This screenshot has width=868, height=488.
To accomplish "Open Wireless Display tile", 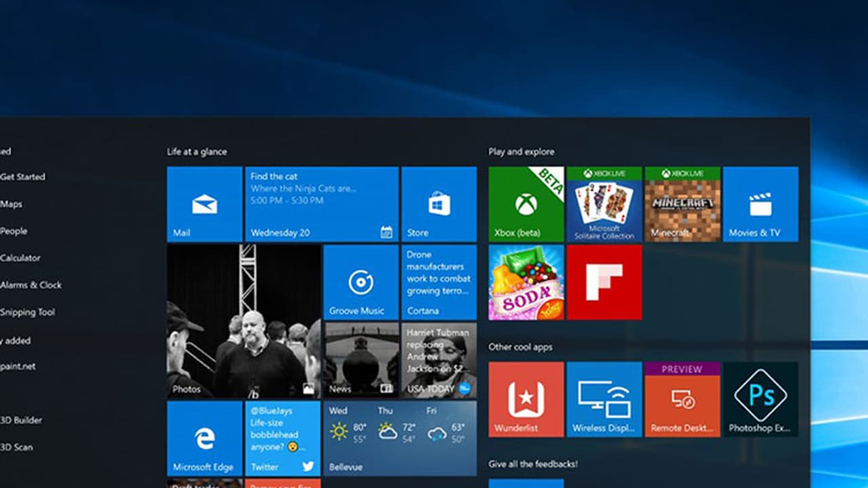I will (604, 399).
